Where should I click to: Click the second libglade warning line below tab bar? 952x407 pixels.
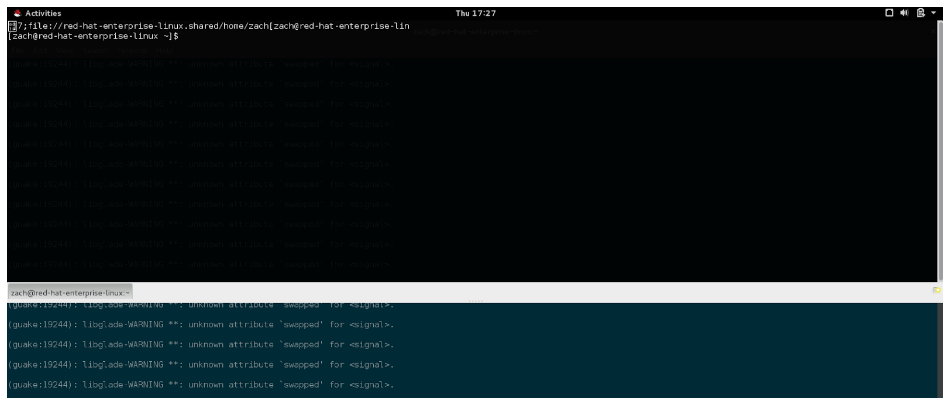[x=200, y=323]
